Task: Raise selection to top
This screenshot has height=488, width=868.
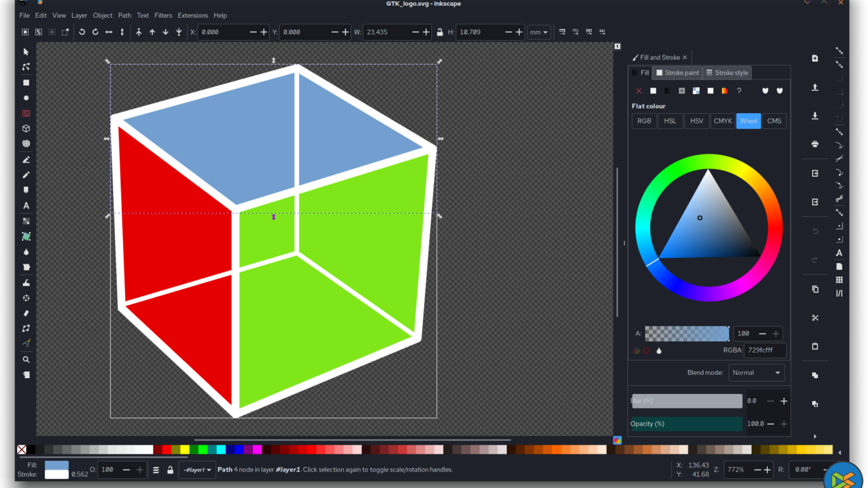Action: [139, 32]
